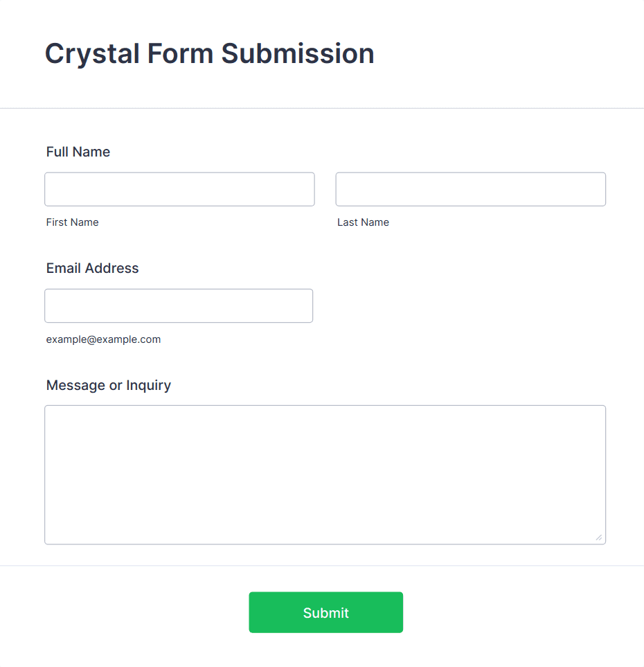Click the divider line above Submit
The width and height of the screenshot is (644, 667).
point(322,565)
